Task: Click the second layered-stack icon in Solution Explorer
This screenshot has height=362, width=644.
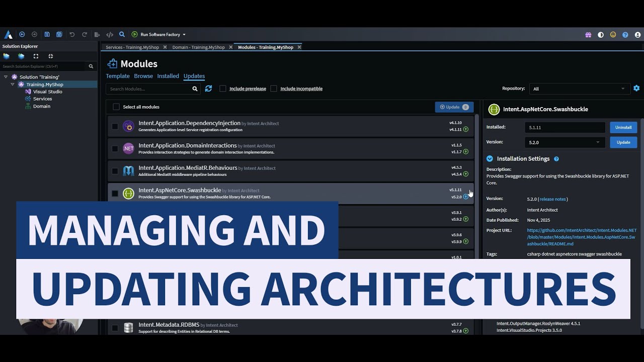Action: point(21,56)
